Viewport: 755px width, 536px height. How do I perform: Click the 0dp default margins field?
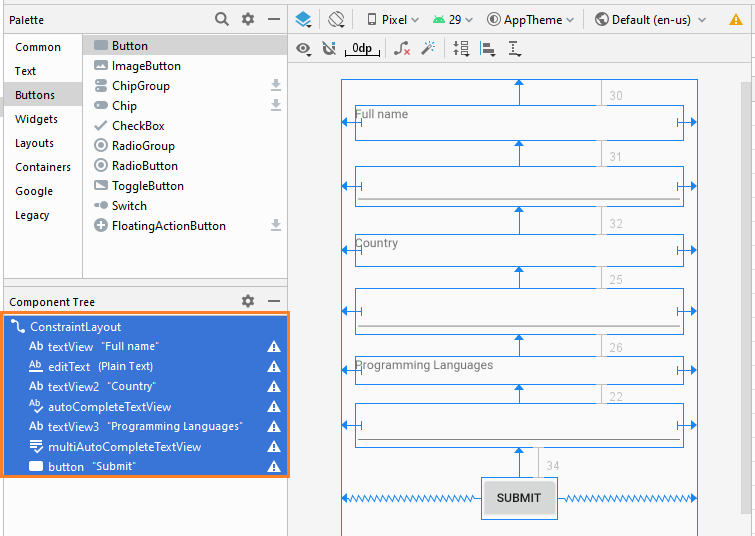pos(362,49)
